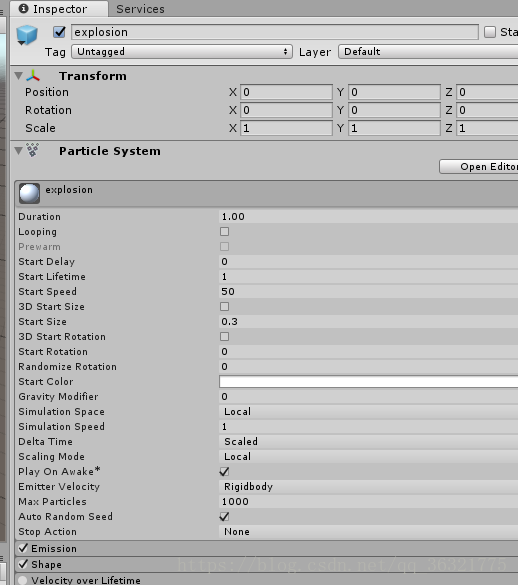This screenshot has height=585, width=518.
Task: Open the Tag dropdown showing Untagged
Action: tap(182, 52)
